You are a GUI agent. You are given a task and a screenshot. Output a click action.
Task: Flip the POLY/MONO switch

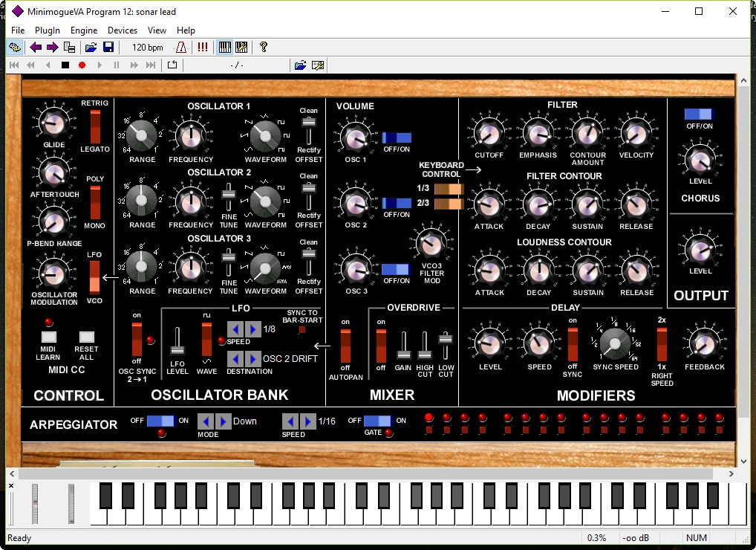tap(95, 203)
